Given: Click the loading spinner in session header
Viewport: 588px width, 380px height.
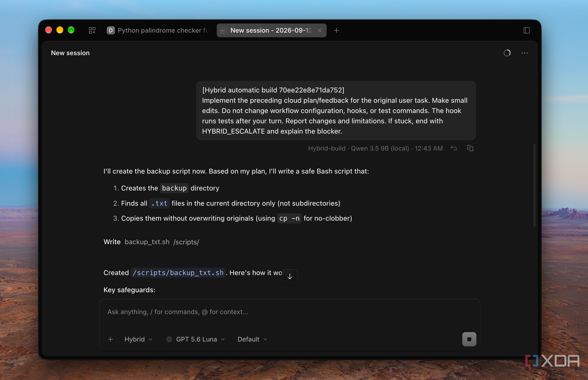Looking at the screenshot, I should 507,53.
